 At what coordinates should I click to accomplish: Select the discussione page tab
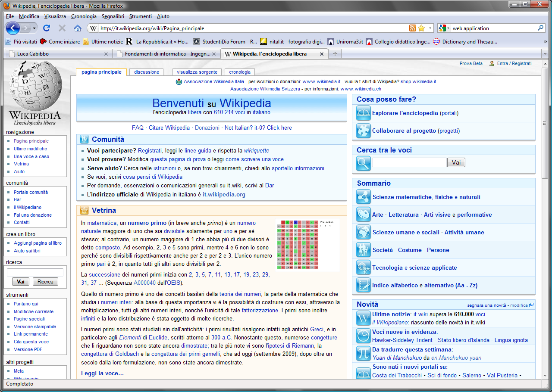[x=147, y=72]
